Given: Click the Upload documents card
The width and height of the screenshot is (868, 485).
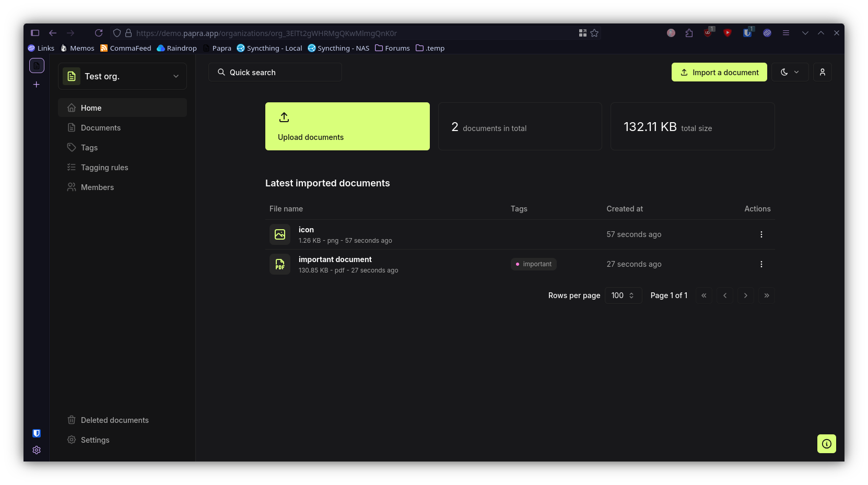Looking at the screenshot, I should point(347,126).
